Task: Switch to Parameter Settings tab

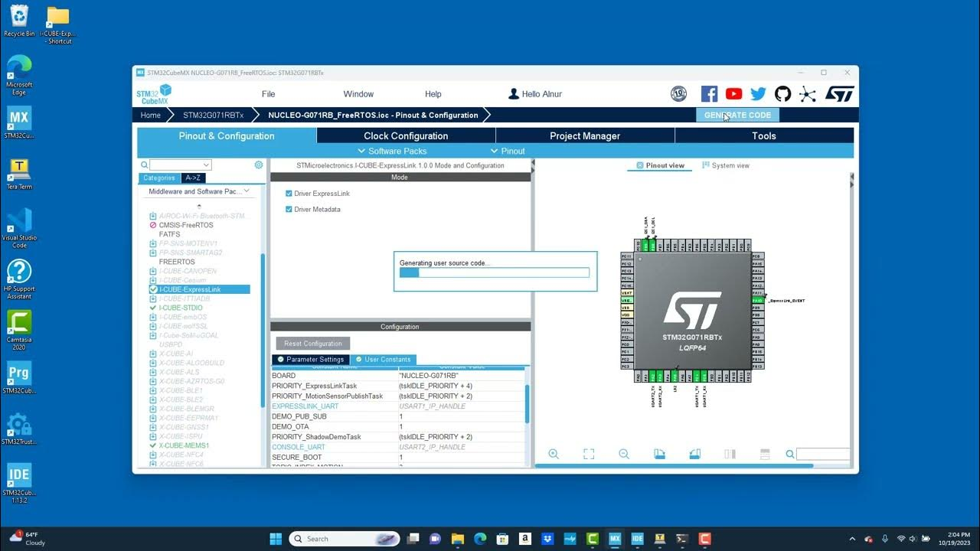Action: tap(311, 360)
